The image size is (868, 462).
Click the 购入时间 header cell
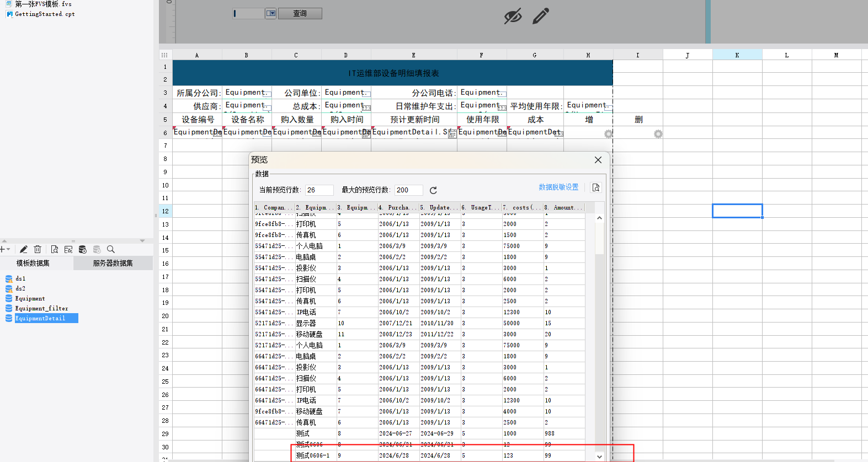(x=347, y=120)
